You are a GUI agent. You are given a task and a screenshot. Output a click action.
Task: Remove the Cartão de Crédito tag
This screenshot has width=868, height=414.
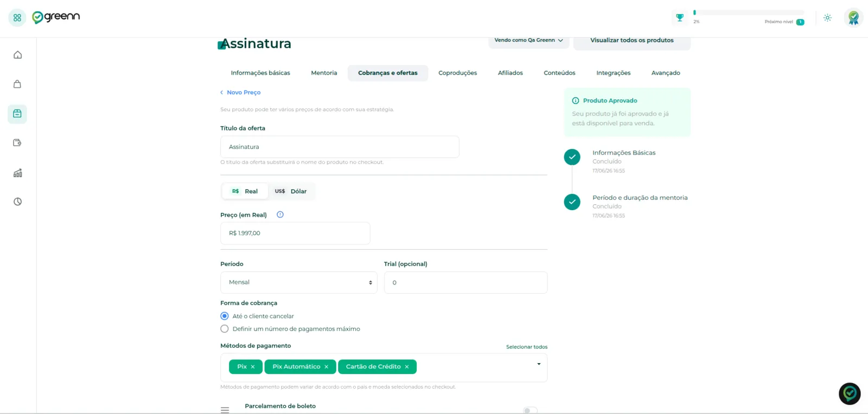(407, 367)
